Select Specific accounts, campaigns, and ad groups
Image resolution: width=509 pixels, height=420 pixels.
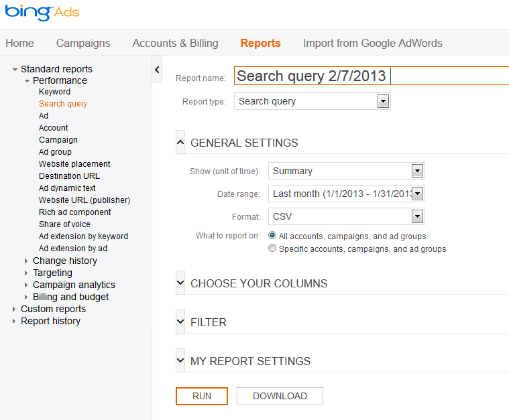[272, 249]
